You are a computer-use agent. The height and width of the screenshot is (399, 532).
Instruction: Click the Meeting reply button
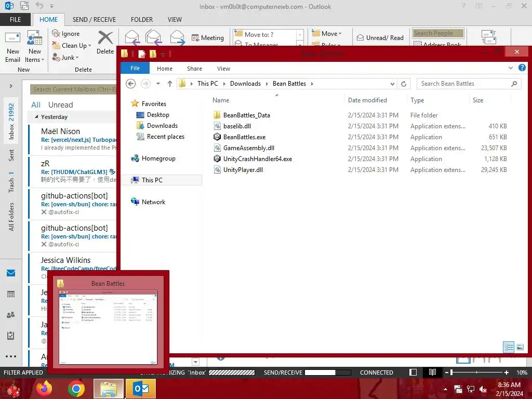[208, 37]
